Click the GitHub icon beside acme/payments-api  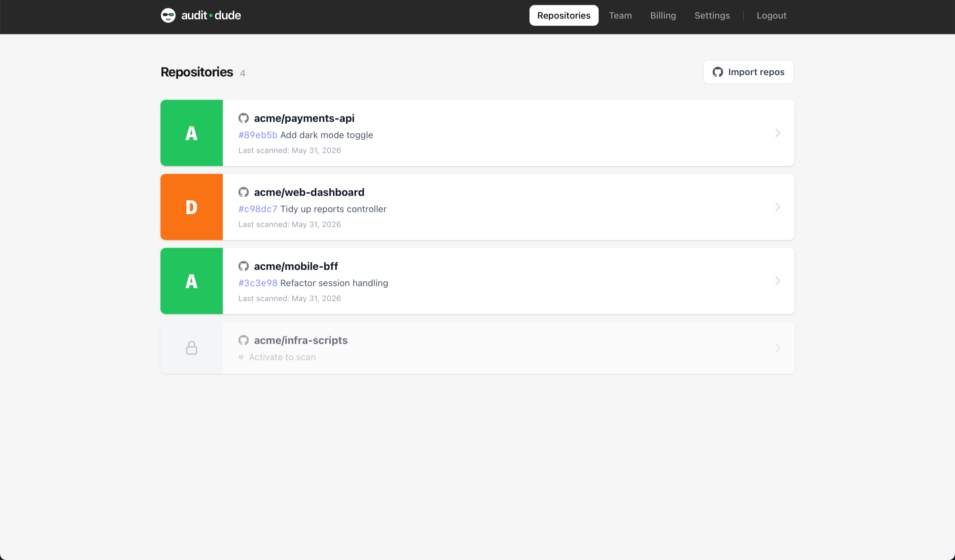pos(244,118)
